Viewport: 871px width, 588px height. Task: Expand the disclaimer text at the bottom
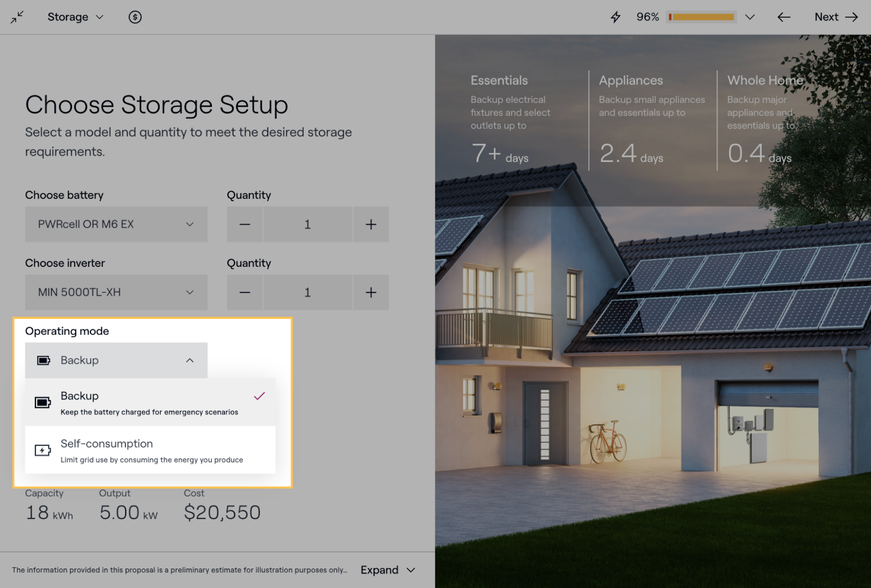coord(388,569)
